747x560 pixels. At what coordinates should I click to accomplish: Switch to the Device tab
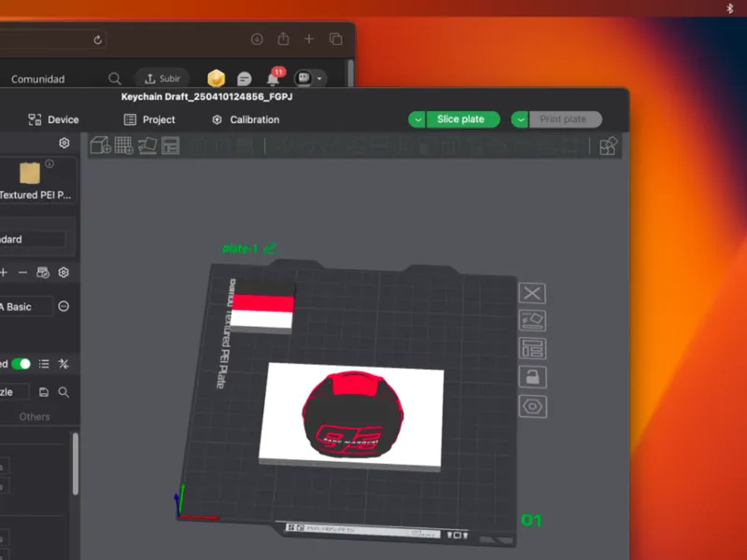[x=53, y=119]
